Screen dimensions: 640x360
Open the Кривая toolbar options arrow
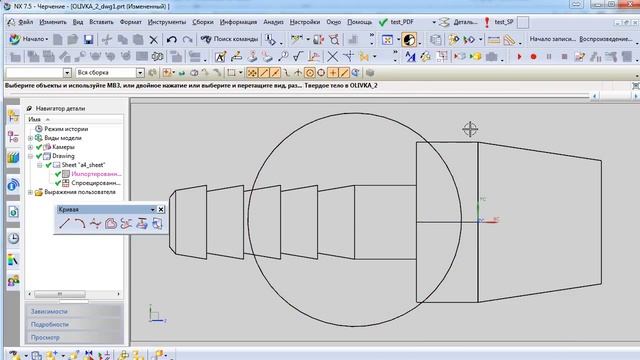point(152,209)
